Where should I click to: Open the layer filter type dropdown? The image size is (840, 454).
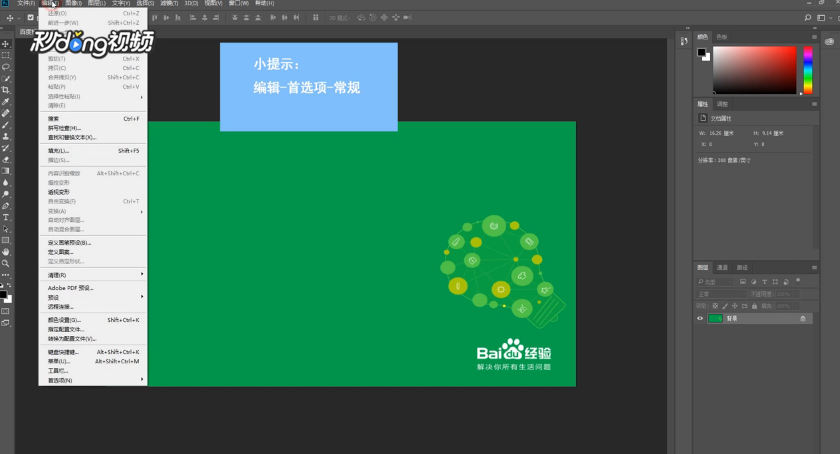[x=715, y=282]
